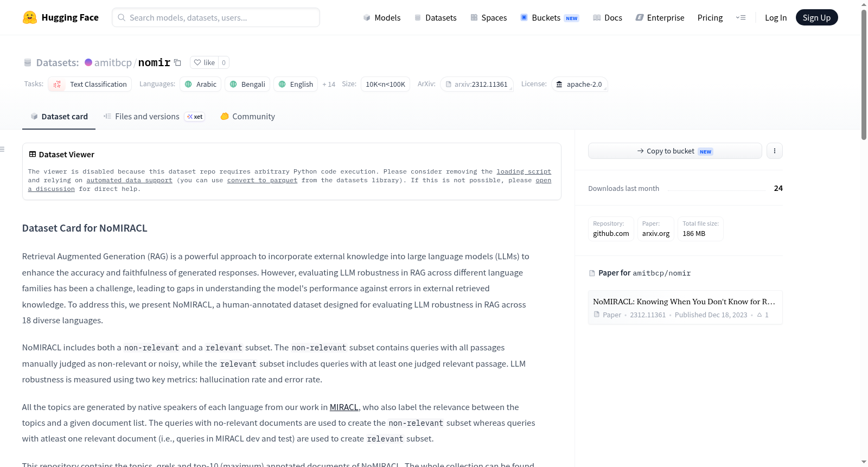Open Docs in the top navigation
Viewport: 868px width, 467px height.
pyautogui.click(x=607, y=17)
